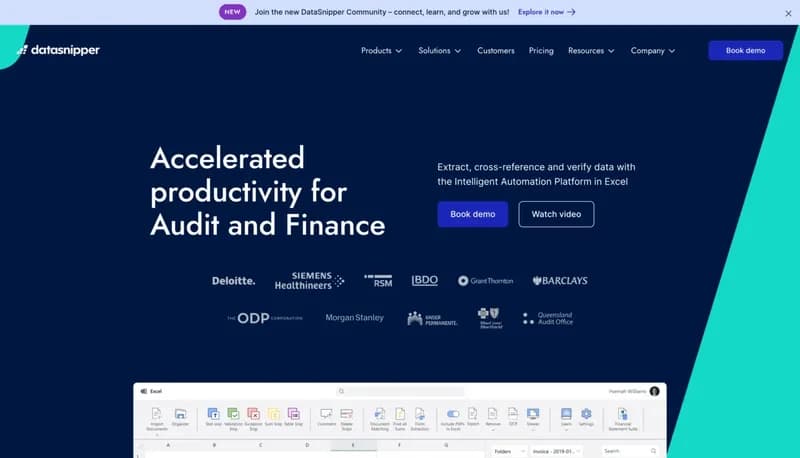Screen dimensions: 800x458
Task: Select the Text Snip tool
Action: [x=213, y=417]
